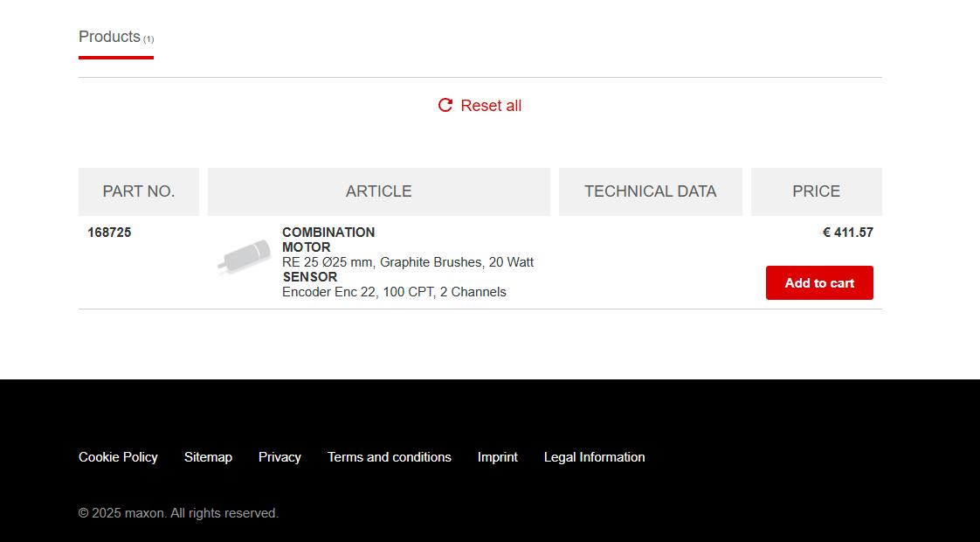
Task: Click part number 168725
Action: tap(109, 233)
